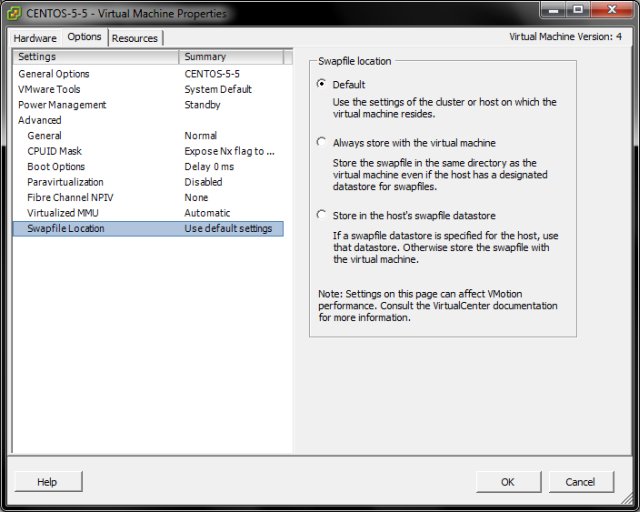The width and height of the screenshot is (640, 512).
Task: Click the Cancel button
Action: pos(581,482)
